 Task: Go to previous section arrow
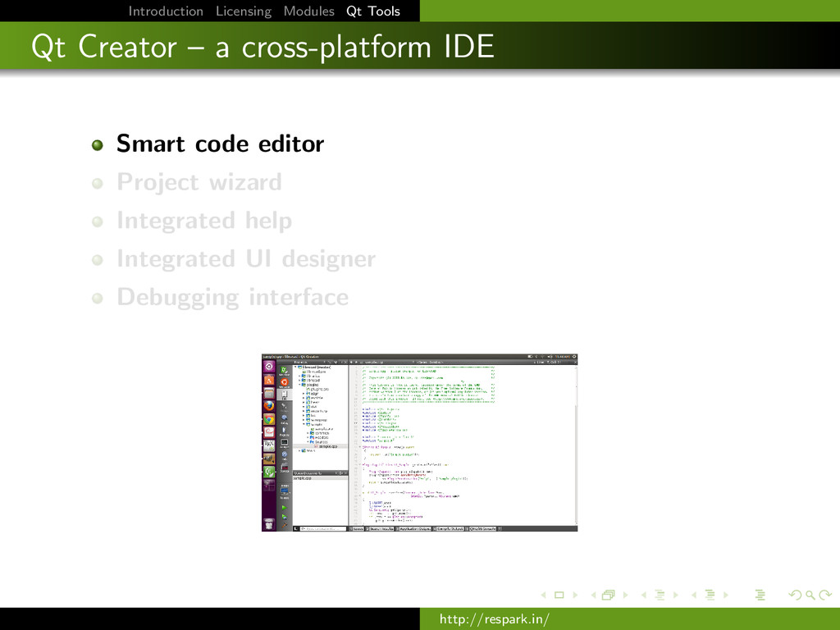click(x=694, y=595)
